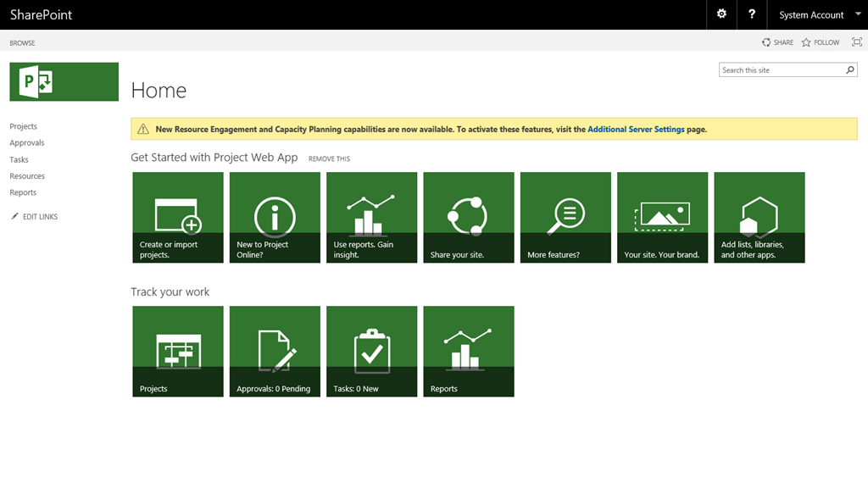Open the Approvals: 0 Pending tile

(x=275, y=351)
